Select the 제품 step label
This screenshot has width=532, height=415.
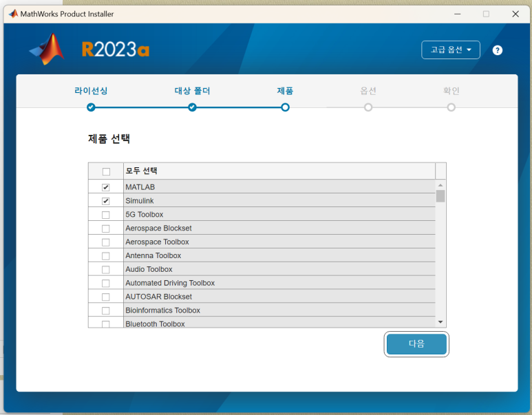click(x=285, y=91)
